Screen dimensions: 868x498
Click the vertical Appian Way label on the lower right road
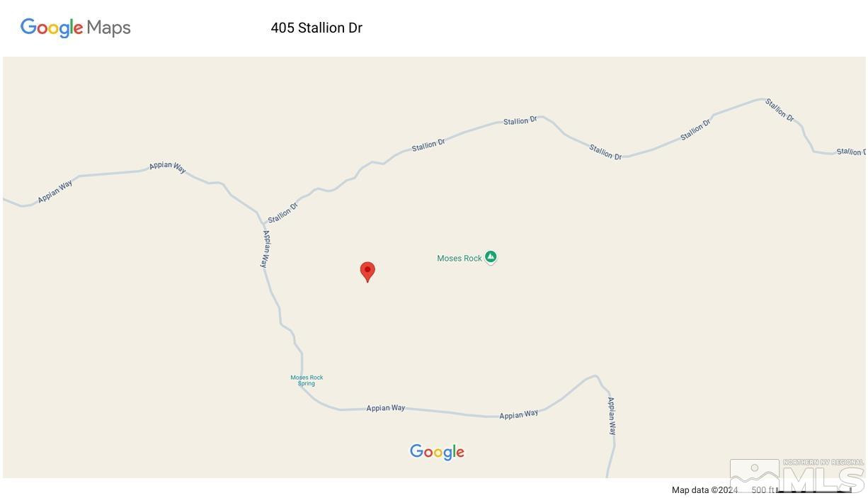pos(612,416)
